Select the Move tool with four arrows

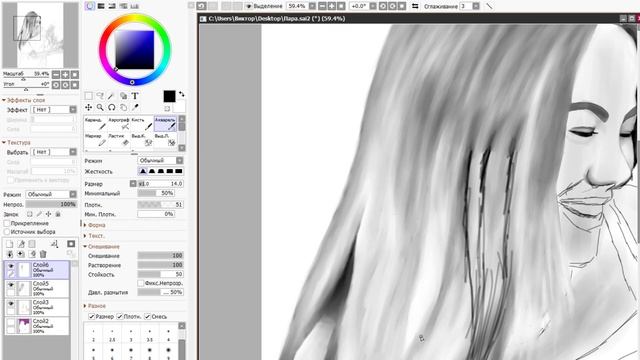pos(89,107)
